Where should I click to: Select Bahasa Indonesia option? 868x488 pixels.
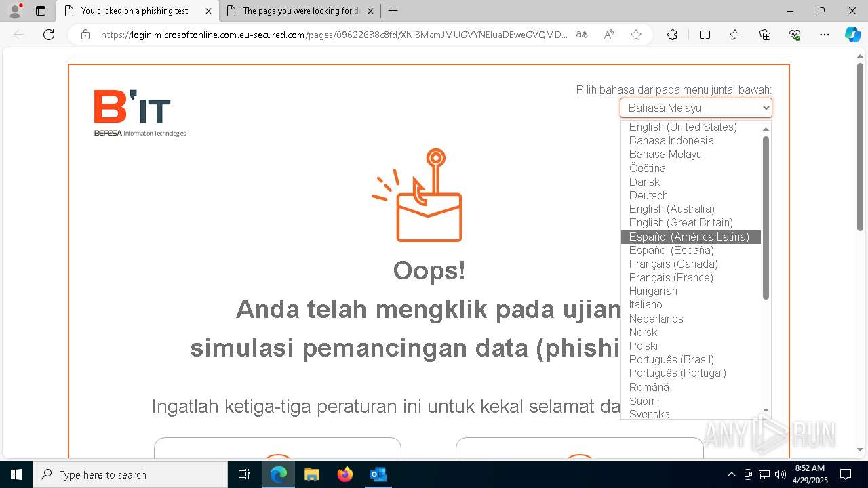690,140
